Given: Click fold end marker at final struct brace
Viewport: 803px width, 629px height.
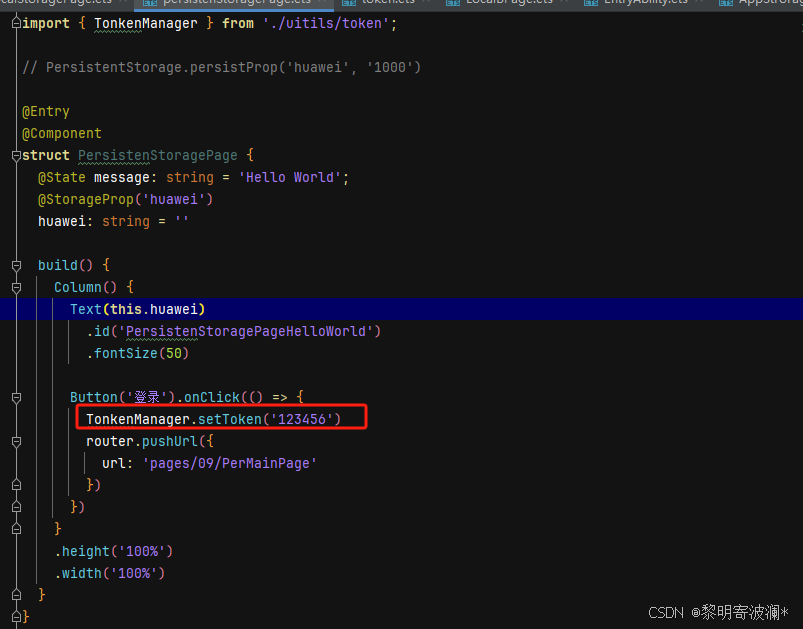Looking at the screenshot, I should tap(16, 617).
